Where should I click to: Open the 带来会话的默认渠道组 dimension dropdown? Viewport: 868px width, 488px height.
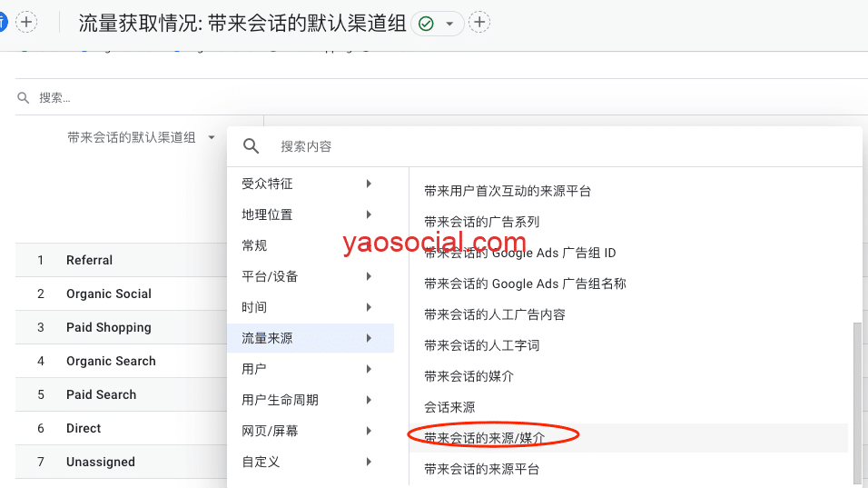point(141,138)
